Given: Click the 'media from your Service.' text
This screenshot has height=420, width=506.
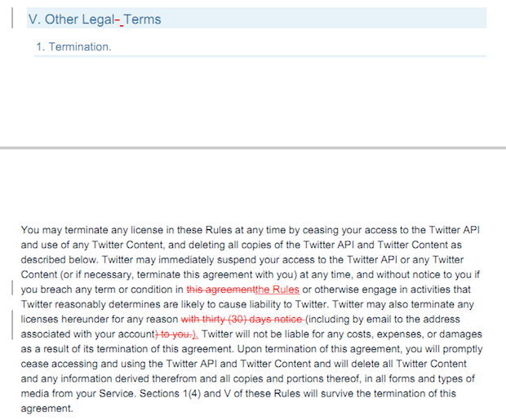Looking at the screenshot, I should point(78,393).
